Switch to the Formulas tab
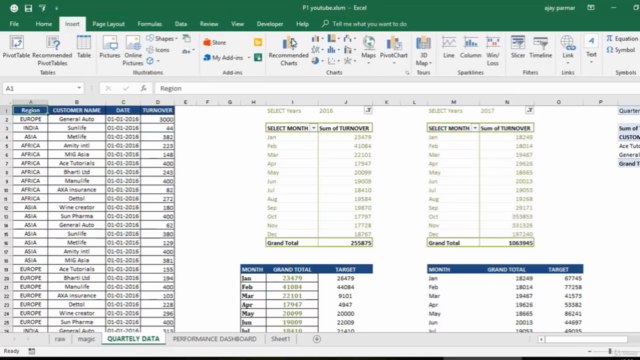 click(150, 24)
